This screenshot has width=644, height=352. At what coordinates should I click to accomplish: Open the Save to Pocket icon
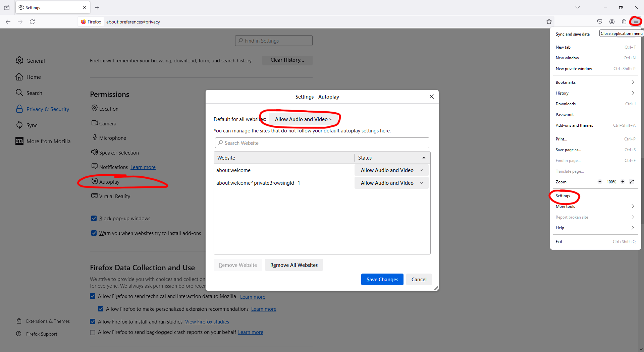[x=600, y=22]
